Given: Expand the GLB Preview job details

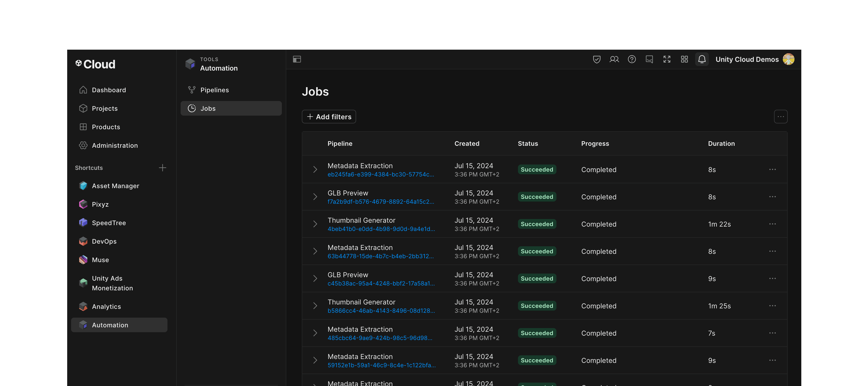Looking at the screenshot, I should point(315,197).
